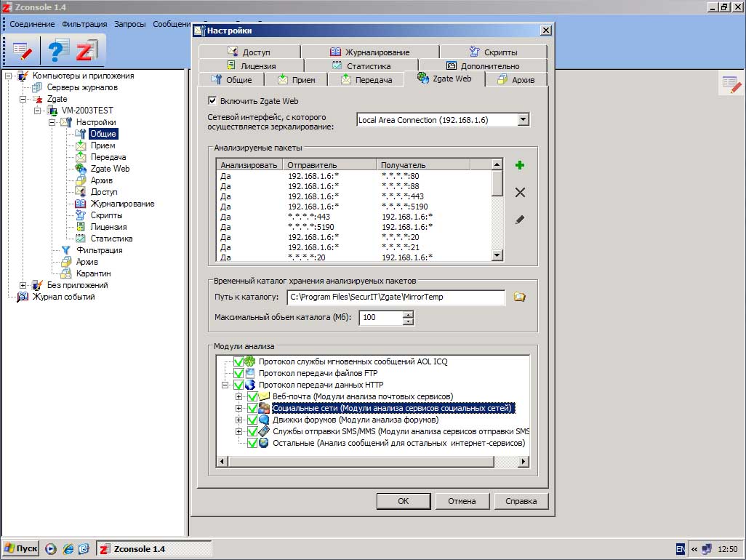Expand Без приложений tree node
Screen dimensions: 746x560
[23, 285]
